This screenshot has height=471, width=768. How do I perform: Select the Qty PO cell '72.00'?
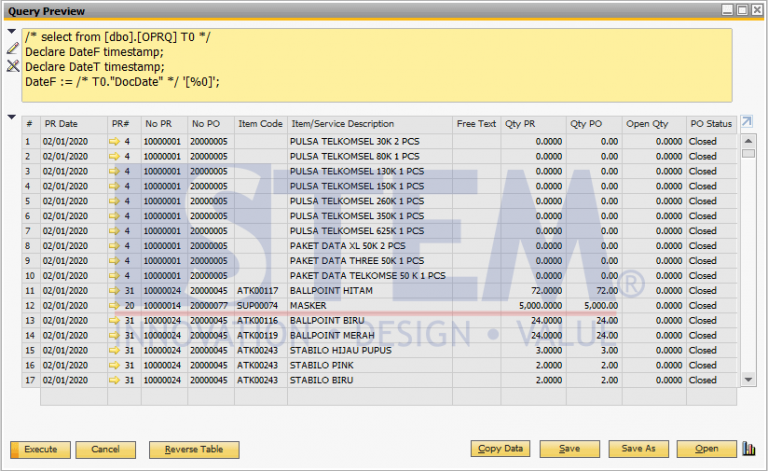[594, 291]
